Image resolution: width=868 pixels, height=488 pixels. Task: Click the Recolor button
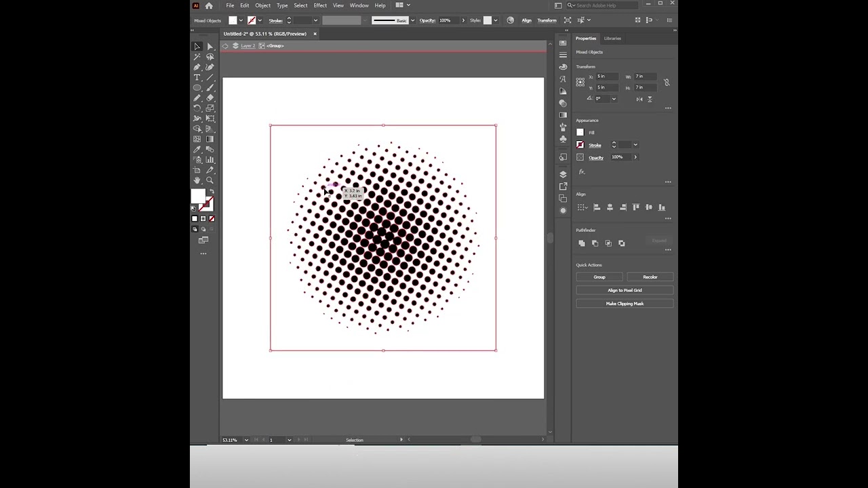point(650,277)
